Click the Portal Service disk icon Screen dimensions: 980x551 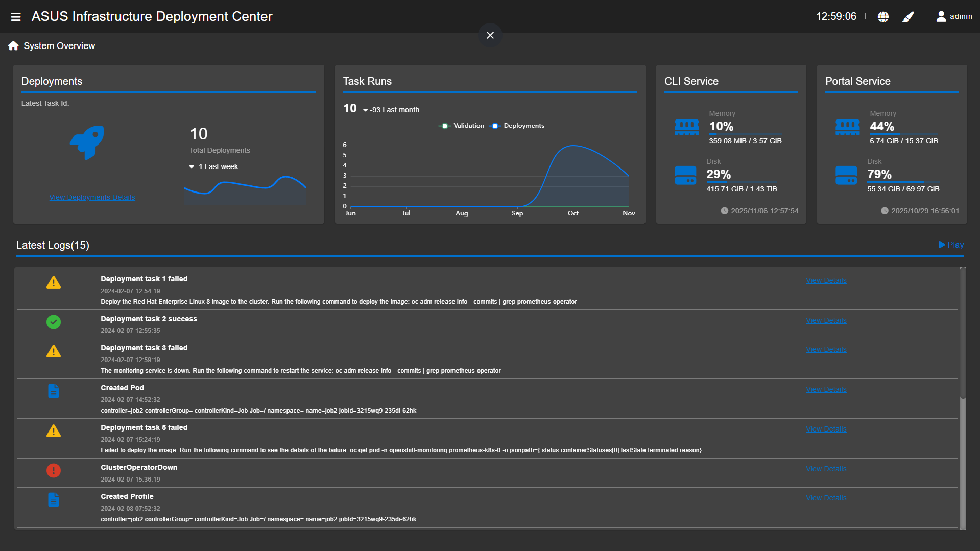click(846, 176)
